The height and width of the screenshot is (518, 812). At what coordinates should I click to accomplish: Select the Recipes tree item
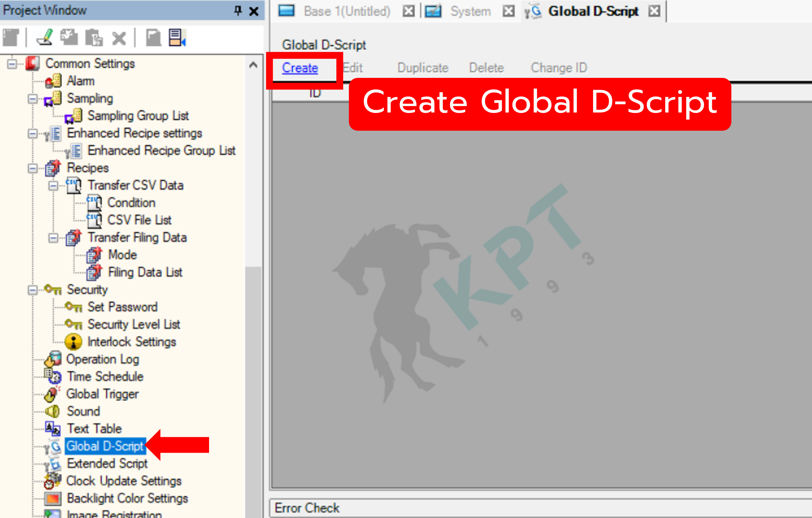point(88,168)
